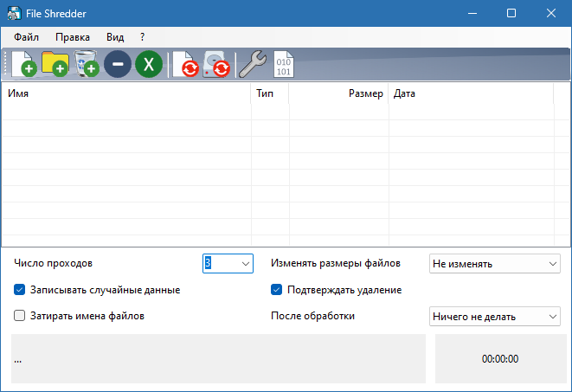Click the toolbar grip handle

5,64
